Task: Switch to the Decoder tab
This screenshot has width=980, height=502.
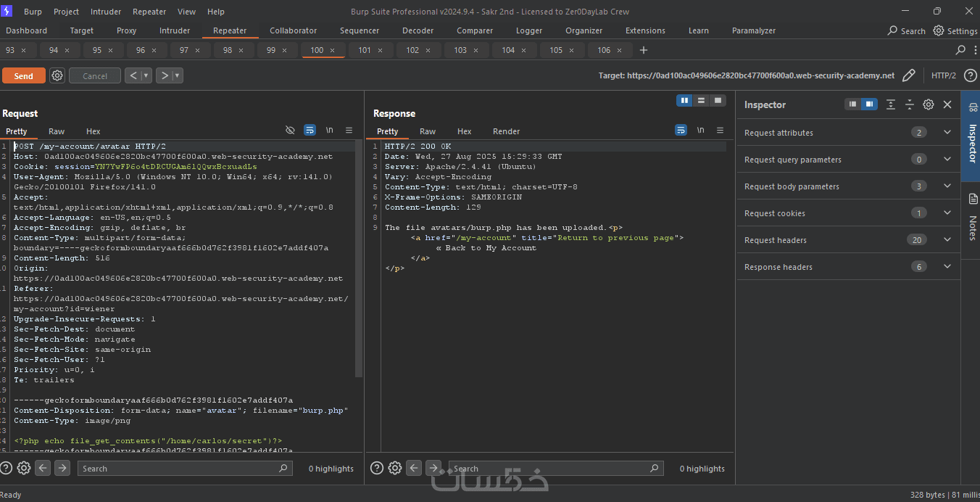Action: 418,30
